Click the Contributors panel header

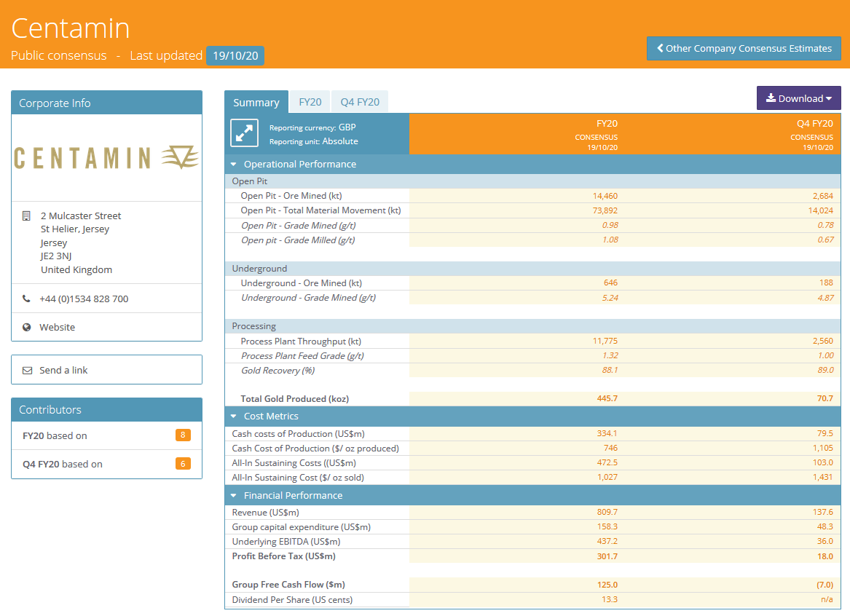coord(107,410)
